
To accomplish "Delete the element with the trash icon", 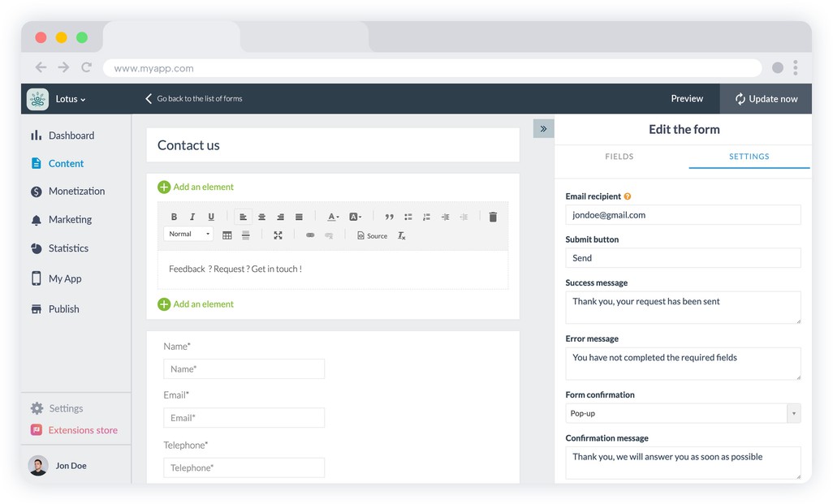I will [493, 217].
